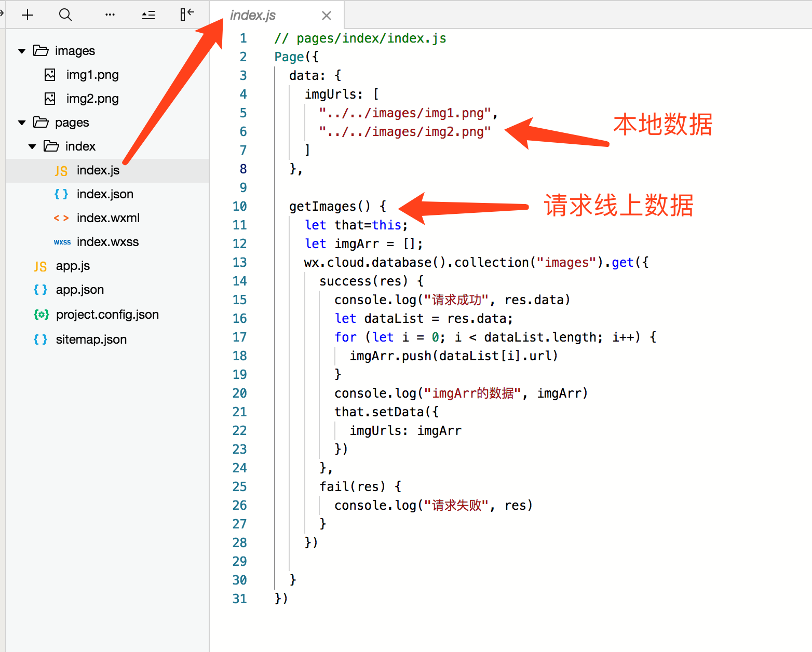Click line number 10 in the gutter
The image size is (812, 652).
240,207
